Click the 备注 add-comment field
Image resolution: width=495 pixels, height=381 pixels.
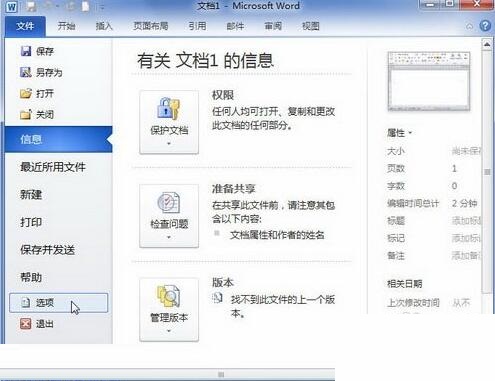[467, 256]
